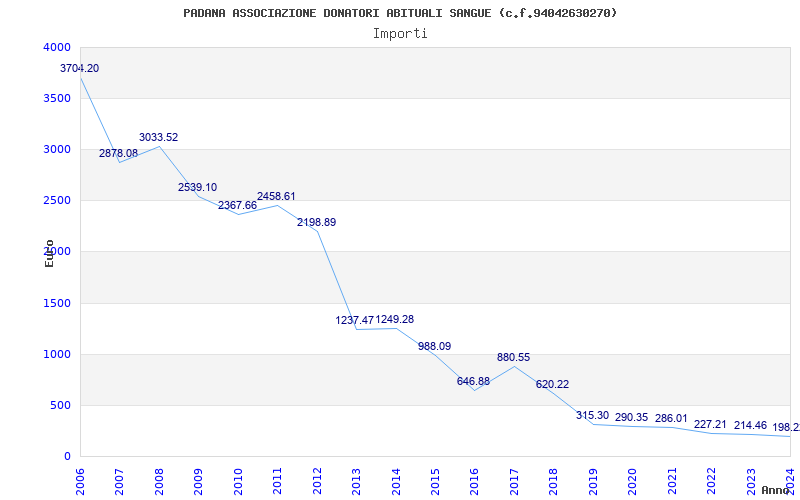Select the 3033.52 data label

click(159, 137)
